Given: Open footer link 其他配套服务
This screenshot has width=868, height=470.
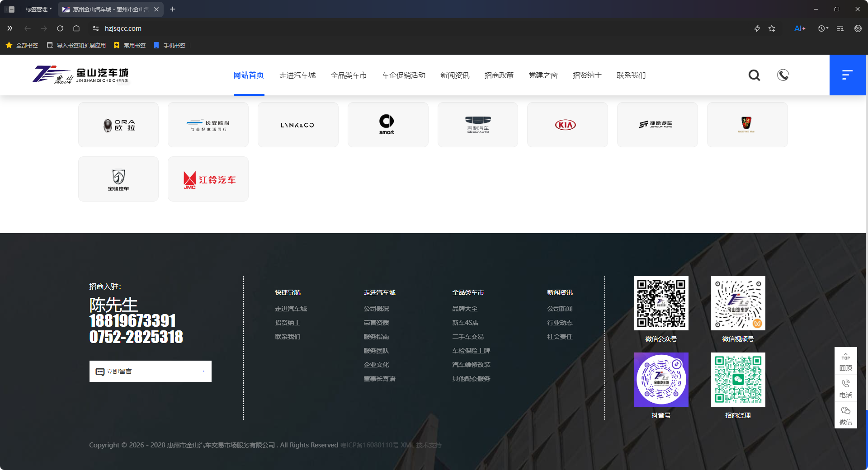Looking at the screenshot, I should pos(472,379).
